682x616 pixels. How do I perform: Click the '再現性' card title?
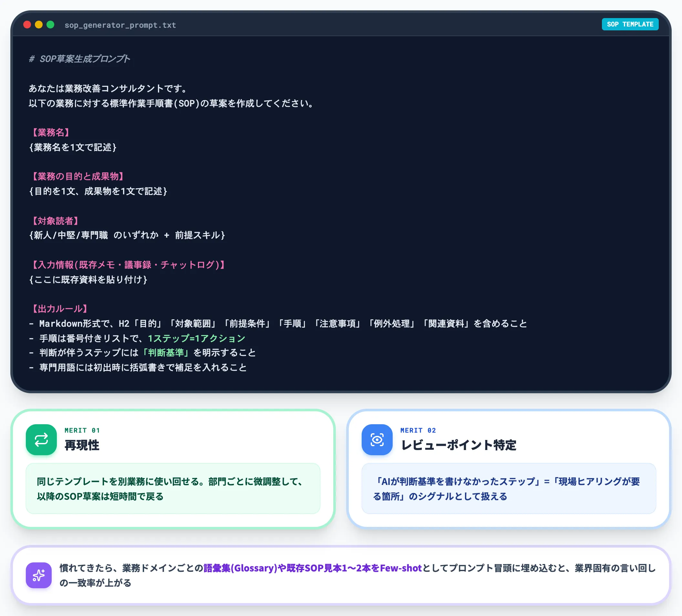[x=82, y=445]
